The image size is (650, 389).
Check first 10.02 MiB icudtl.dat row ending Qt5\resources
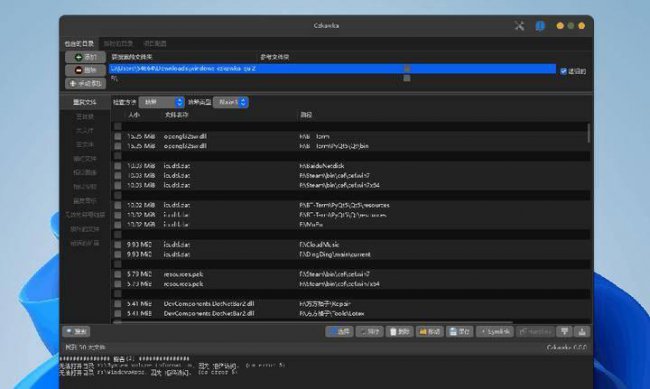118,205
